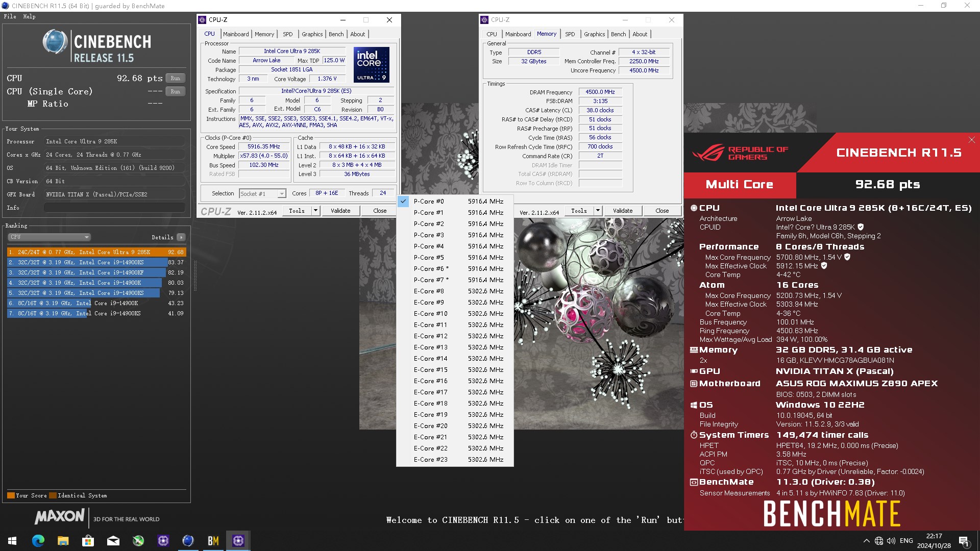Open Tools dropdown arrow in Memory CPU-Z

(598, 211)
